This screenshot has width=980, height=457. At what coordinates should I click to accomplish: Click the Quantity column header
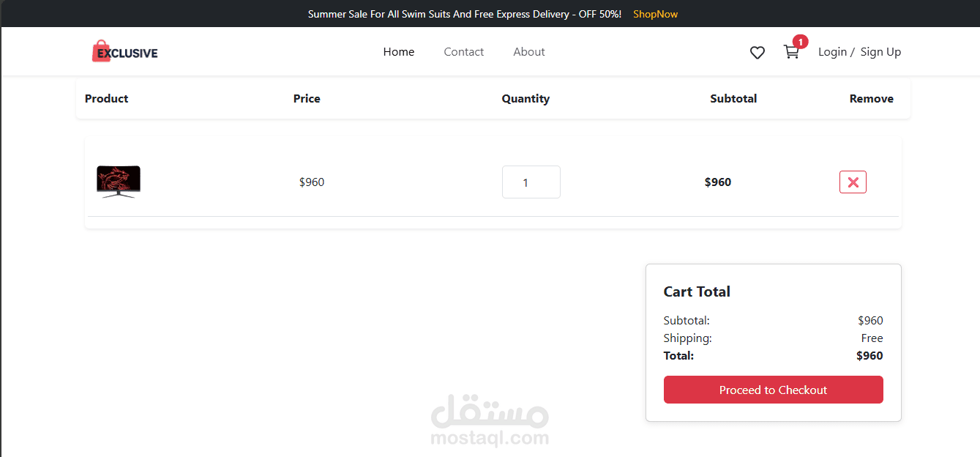[525, 99]
